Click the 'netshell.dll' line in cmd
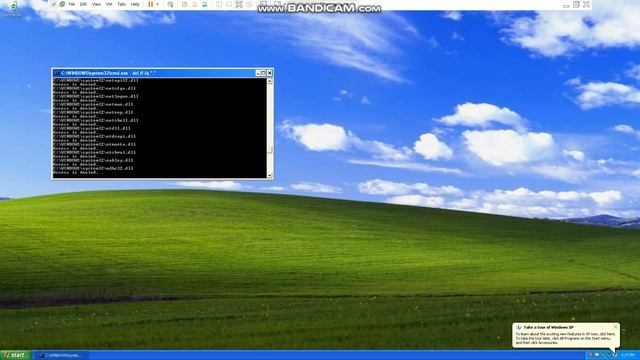The height and width of the screenshot is (360, 640). [96, 120]
